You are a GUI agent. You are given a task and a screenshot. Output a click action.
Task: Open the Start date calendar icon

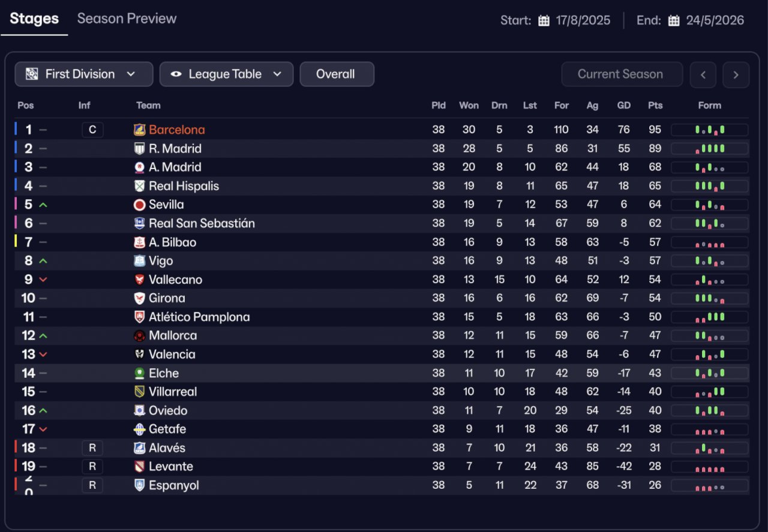click(544, 20)
